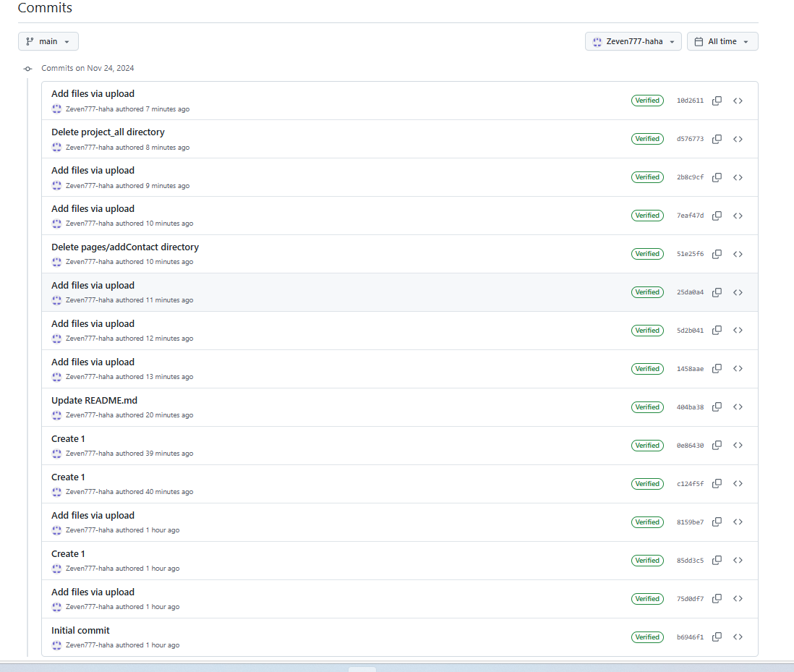794x672 pixels.
Task: View code at commit 7eaf47d
Action: click(738, 216)
